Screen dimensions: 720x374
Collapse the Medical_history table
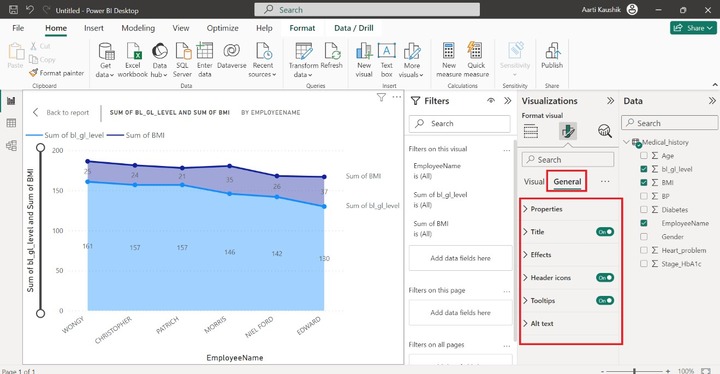click(626, 142)
